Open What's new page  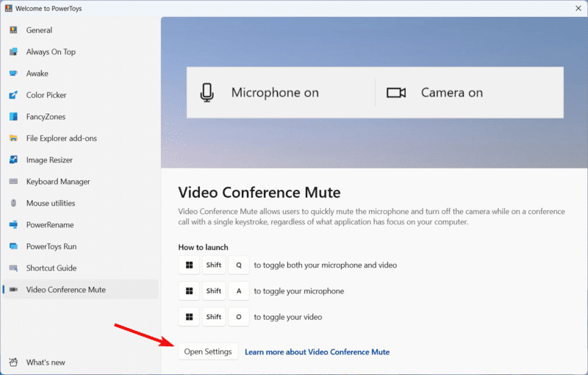pyautogui.click(x=80, y=362)
